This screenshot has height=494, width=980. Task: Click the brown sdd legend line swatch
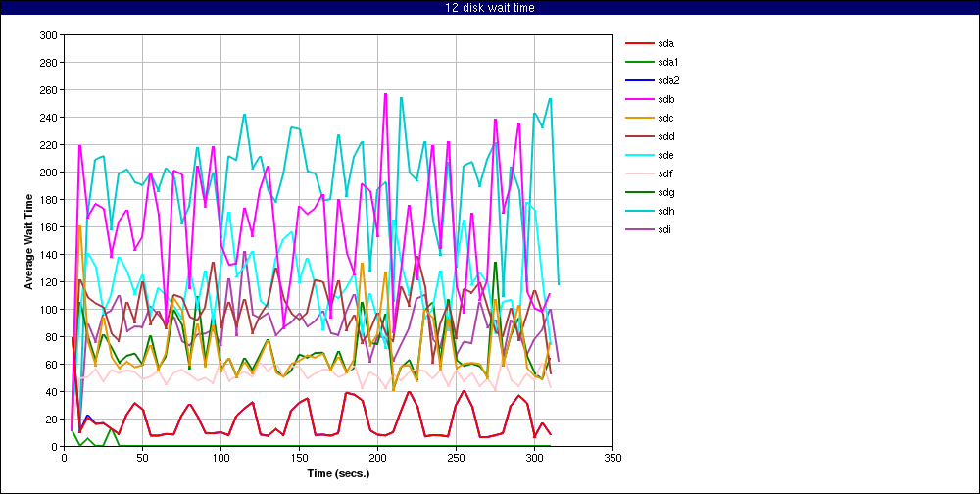click(638, 136)
